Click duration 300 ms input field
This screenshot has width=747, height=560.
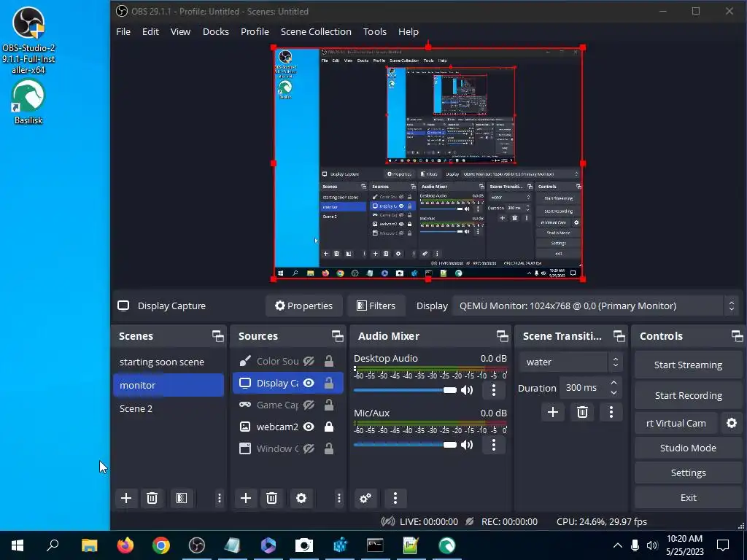583,388
